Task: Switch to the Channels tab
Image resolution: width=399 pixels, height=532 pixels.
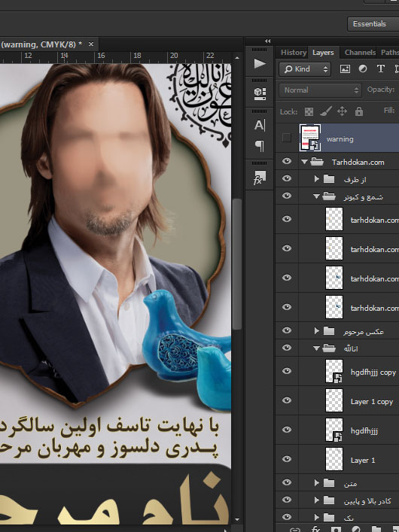Action: point(360,53)
